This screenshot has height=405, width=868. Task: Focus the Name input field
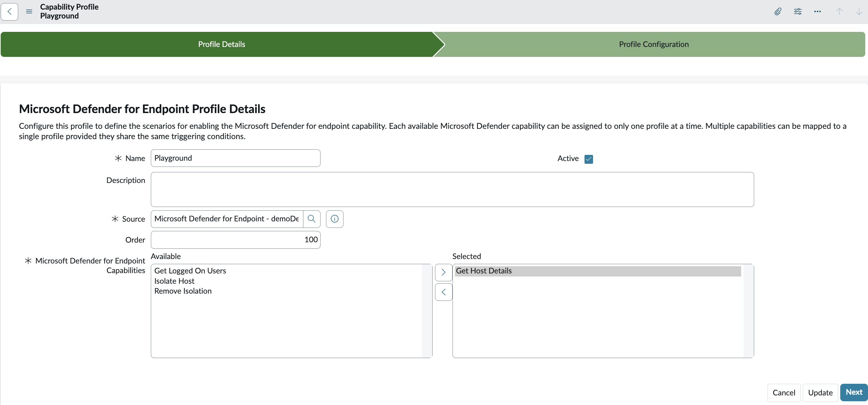coord(236,158)
